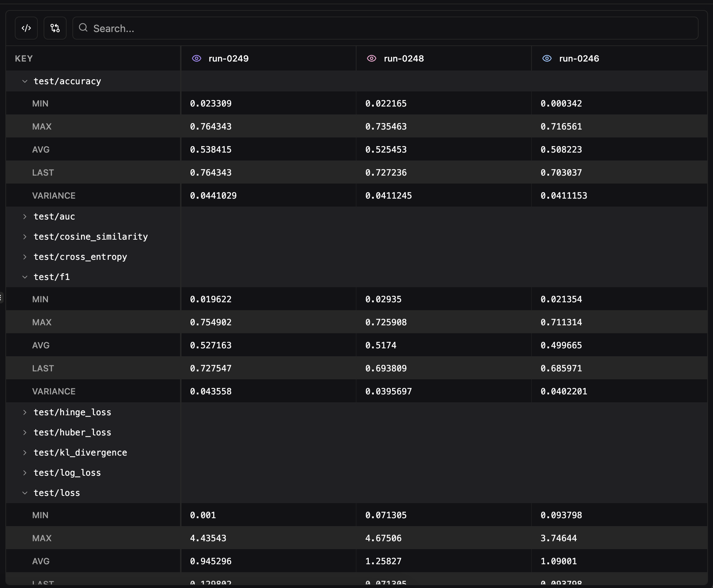Collapse the test/accuracy group
Image resolution: width=713 pixels, height=588 pixels.
click(x=25, y=81)
